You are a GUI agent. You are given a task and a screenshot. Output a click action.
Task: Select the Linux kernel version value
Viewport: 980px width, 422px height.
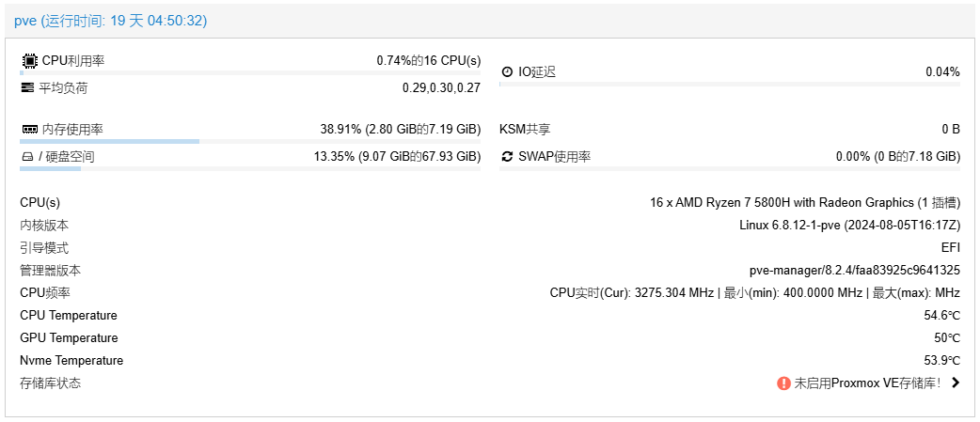pos(850,226)
